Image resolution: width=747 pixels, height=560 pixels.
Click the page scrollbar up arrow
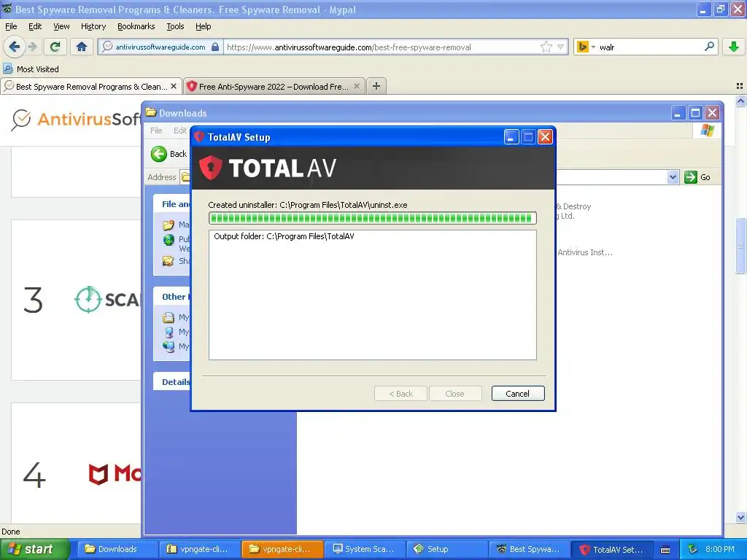(x=740, y=101)
